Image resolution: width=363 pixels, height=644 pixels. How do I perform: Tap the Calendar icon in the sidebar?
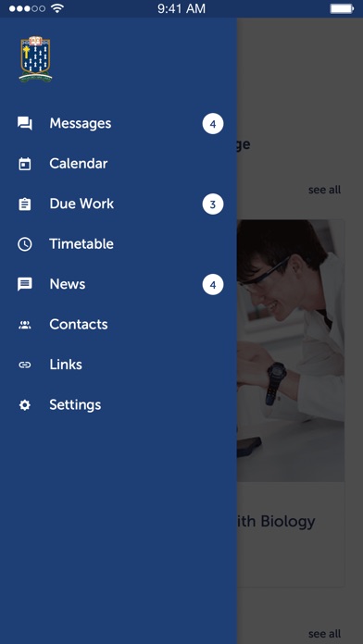coord(25,164)
